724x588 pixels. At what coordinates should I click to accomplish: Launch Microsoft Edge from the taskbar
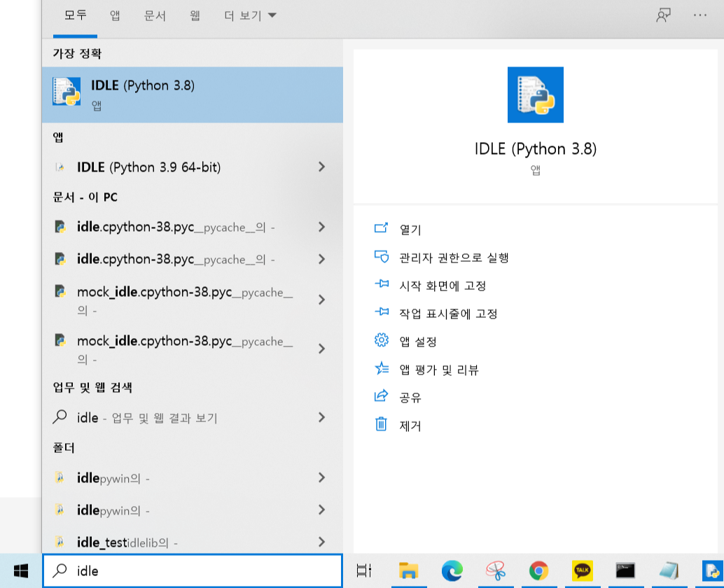click(452, 571)
